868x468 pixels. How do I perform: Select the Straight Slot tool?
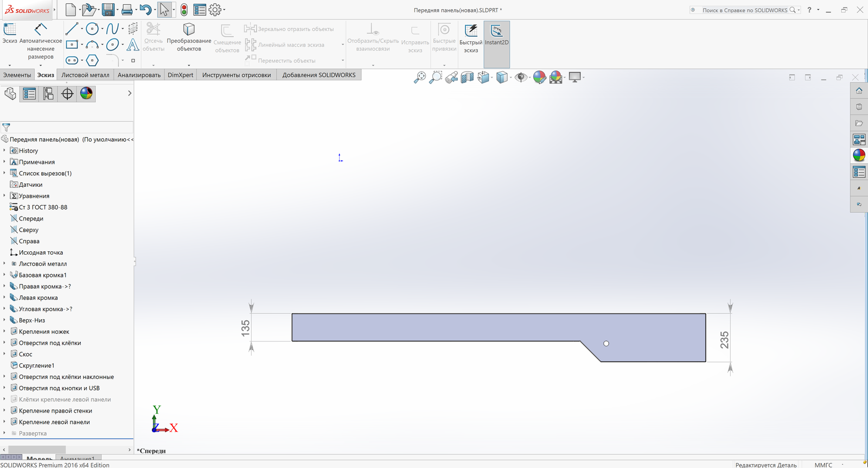tap(72, 60)
